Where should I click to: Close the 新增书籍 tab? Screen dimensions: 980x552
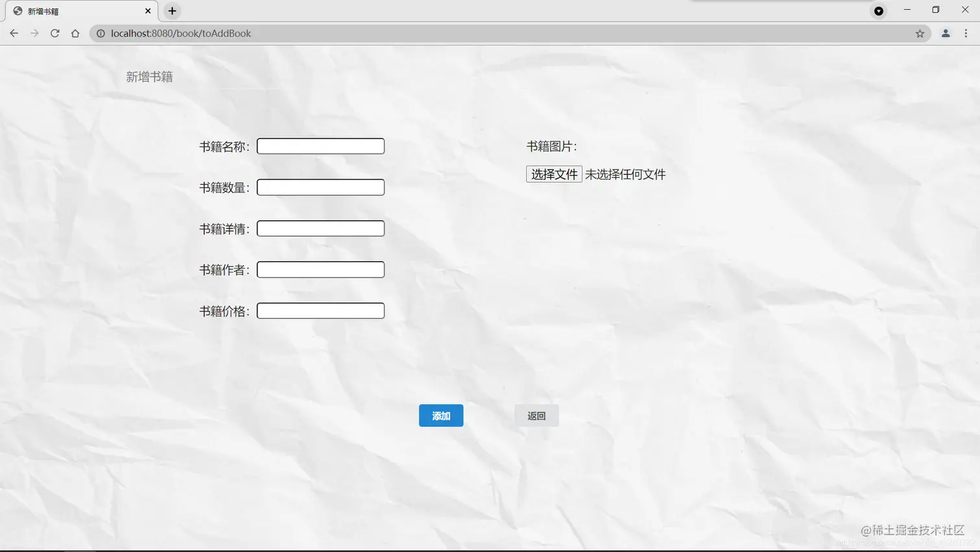(148, 11)
